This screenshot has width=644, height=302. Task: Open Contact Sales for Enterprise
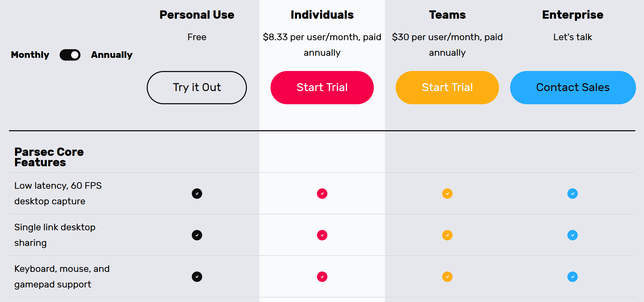coord(573,87)
